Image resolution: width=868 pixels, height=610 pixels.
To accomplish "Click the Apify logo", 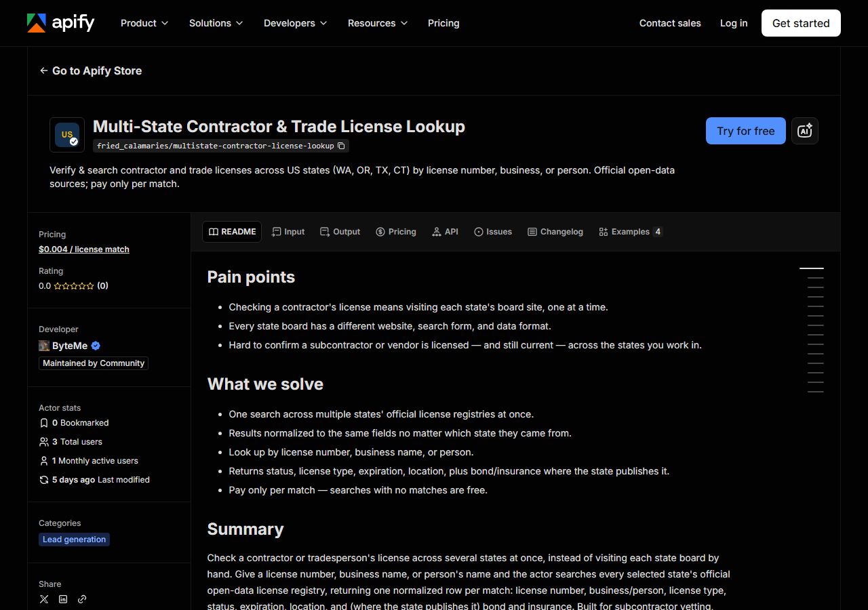I will coord(61,23).
